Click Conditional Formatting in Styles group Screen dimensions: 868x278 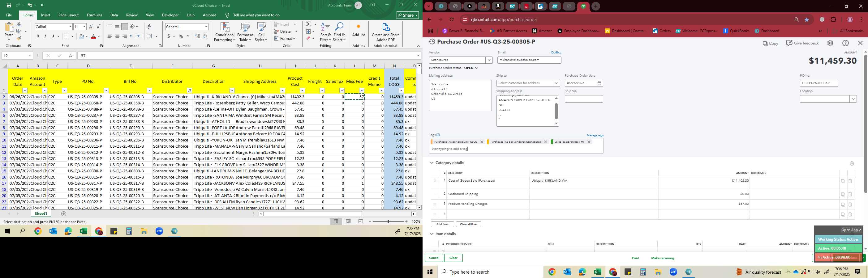[x=225, y=32]
